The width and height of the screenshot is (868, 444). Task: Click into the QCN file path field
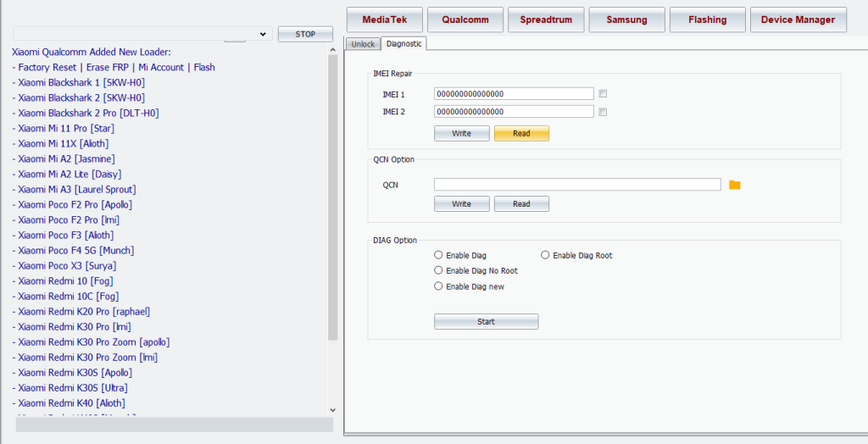coord(576,185)
